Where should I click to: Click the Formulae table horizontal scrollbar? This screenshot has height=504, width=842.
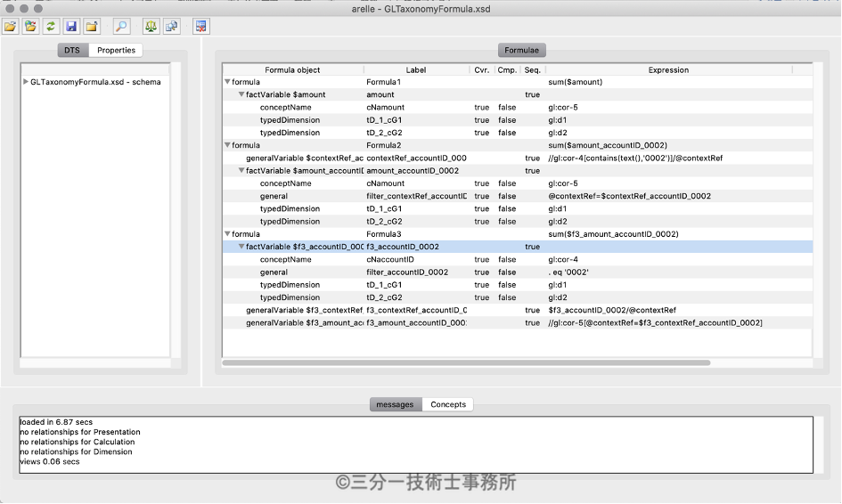pos(466,362)
